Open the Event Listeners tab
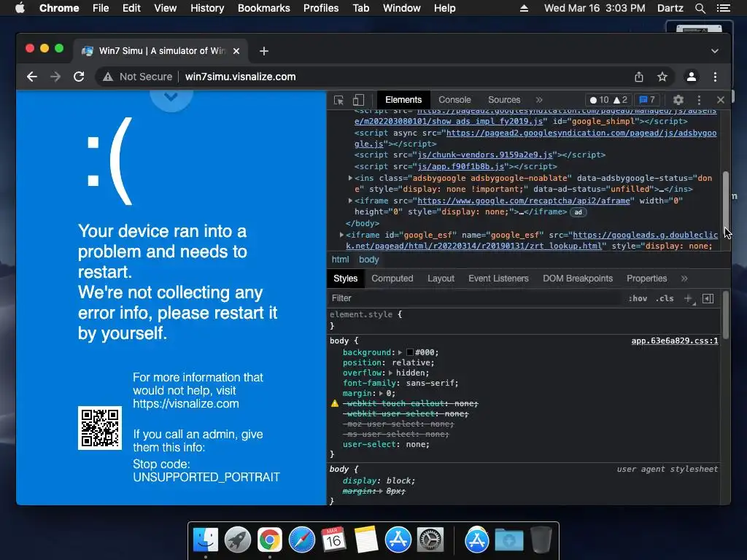747x560 pixels. coord(498,279)
